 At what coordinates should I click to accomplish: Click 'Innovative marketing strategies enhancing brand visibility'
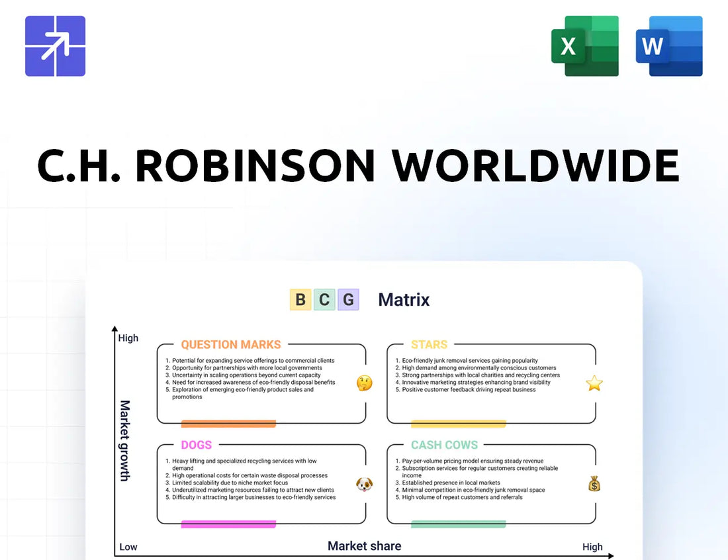click(476, 383)
